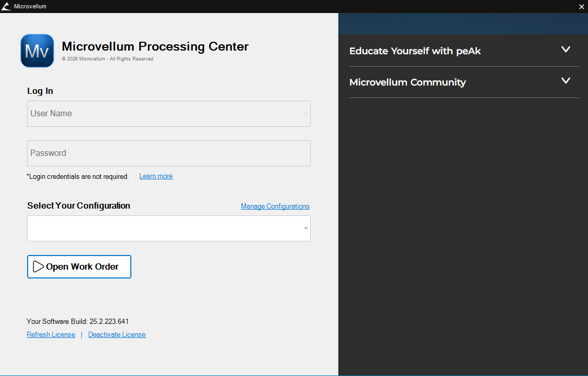
Task: Expand the Microvellum Community chevron
Action: point(566,81)
